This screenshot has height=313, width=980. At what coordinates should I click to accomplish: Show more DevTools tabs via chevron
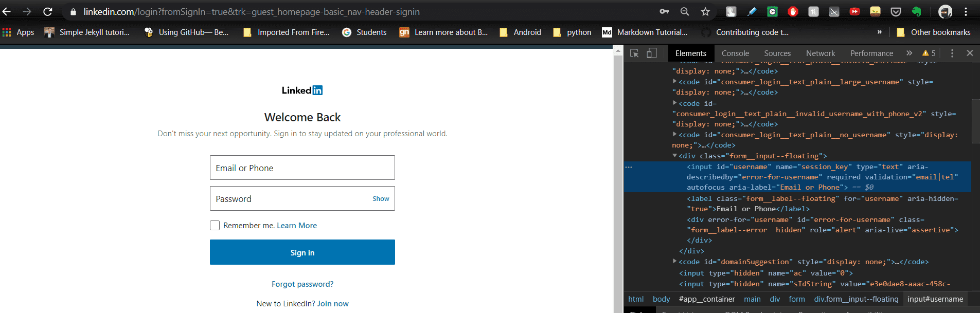click(x=909, y=53)
